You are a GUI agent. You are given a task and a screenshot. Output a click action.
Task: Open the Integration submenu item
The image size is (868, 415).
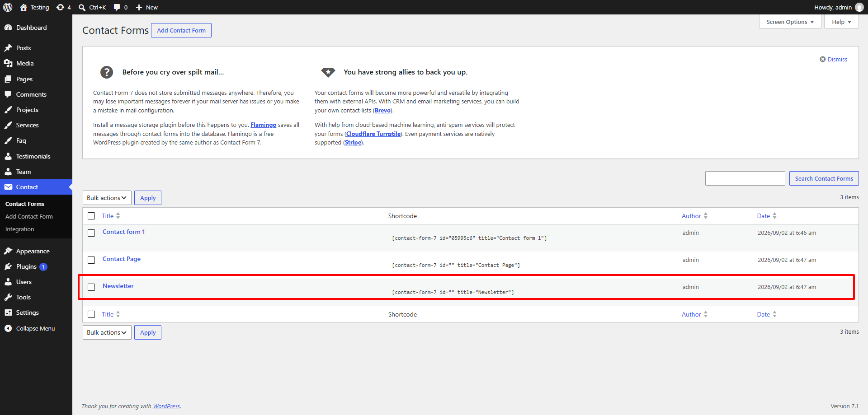(x=19, y=229)
